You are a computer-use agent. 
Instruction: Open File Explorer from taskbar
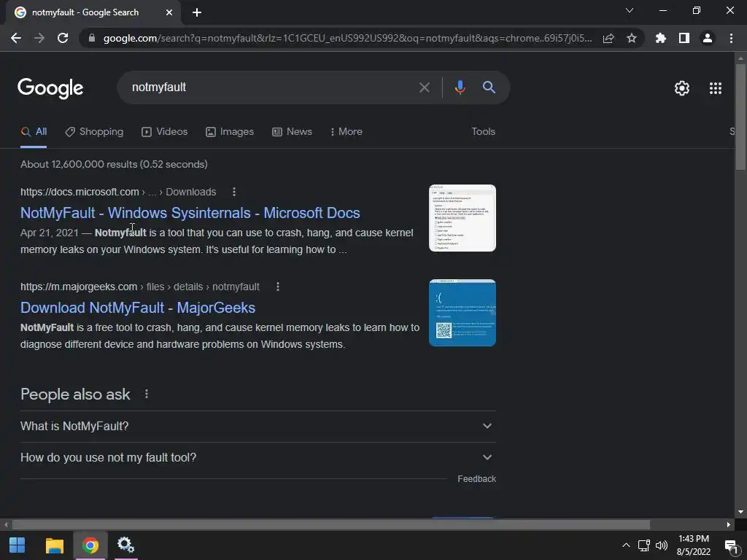point(54,545)
